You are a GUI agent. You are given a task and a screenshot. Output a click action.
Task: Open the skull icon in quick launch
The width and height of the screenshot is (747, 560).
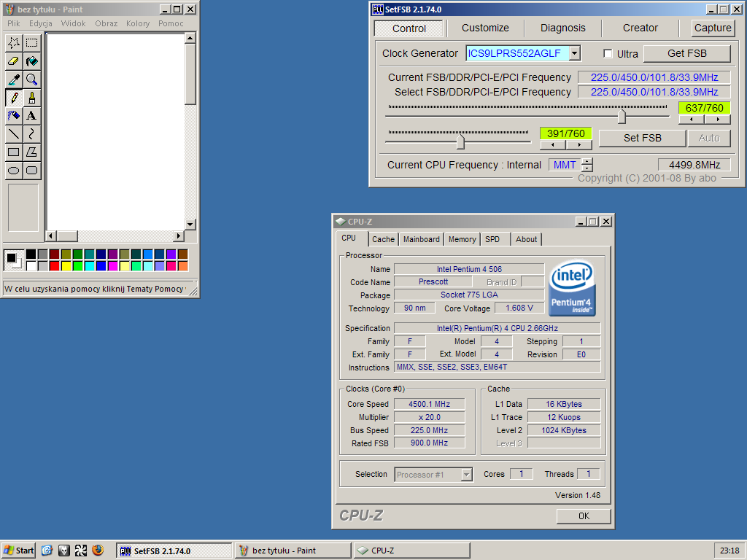[x=63, y=551]
